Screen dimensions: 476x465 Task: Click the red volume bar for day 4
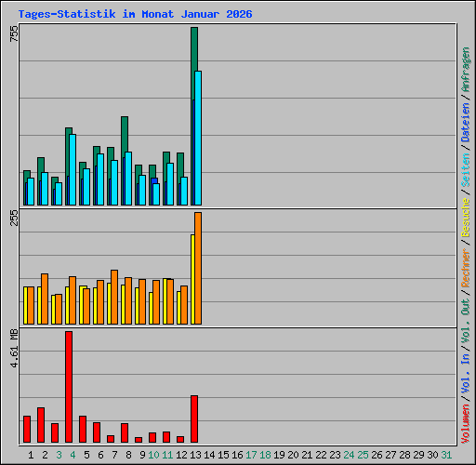coord(69,387)
